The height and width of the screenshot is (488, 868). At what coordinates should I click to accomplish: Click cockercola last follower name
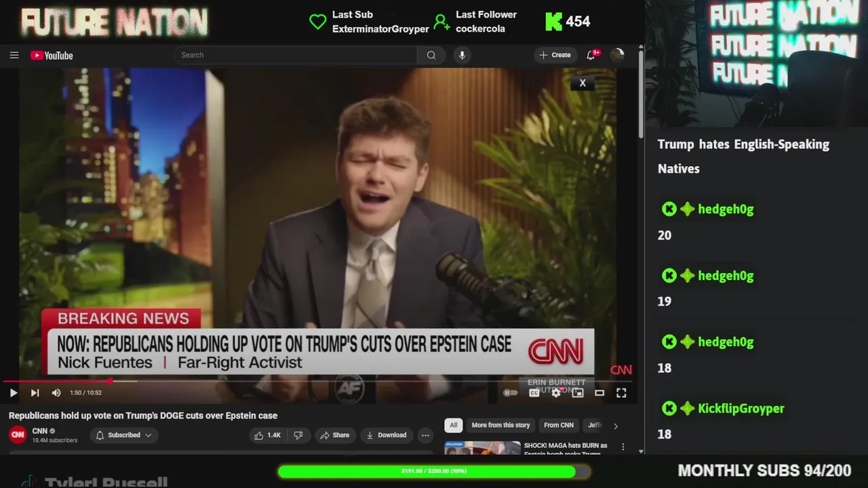(480, 29)
